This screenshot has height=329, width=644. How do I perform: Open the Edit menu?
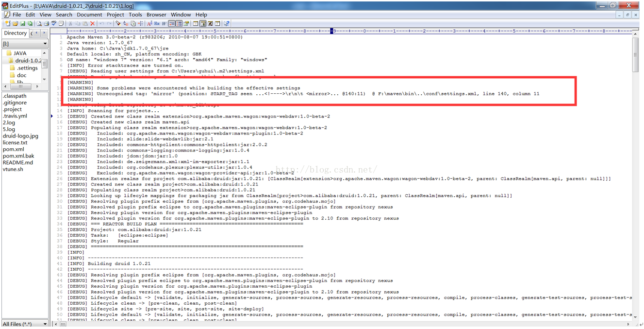(x=30, y=15)
